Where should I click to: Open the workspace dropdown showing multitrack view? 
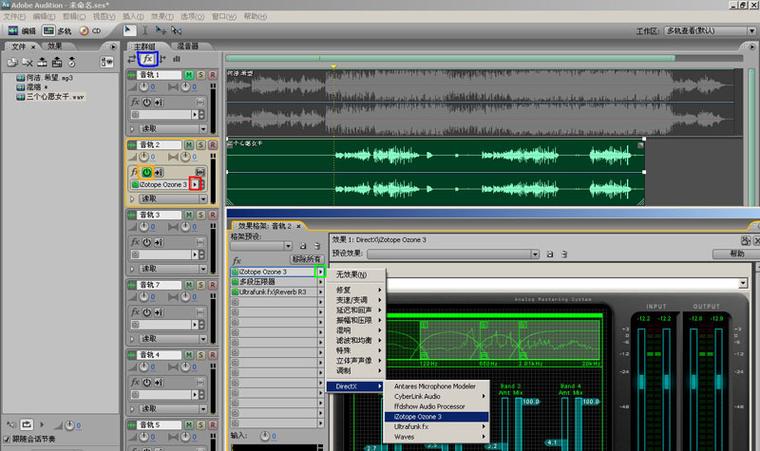tap(710, 31)
